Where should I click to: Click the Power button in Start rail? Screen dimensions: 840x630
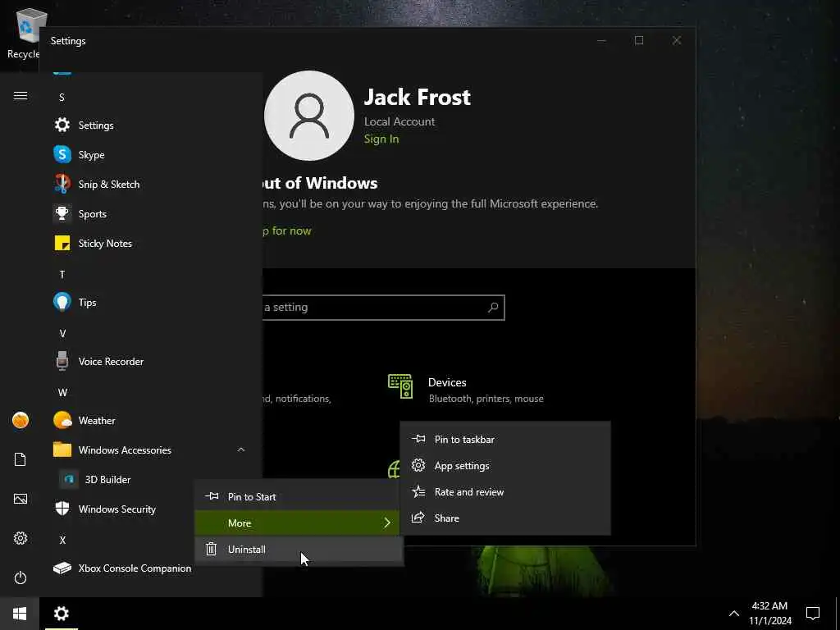[x=21, y=577]
